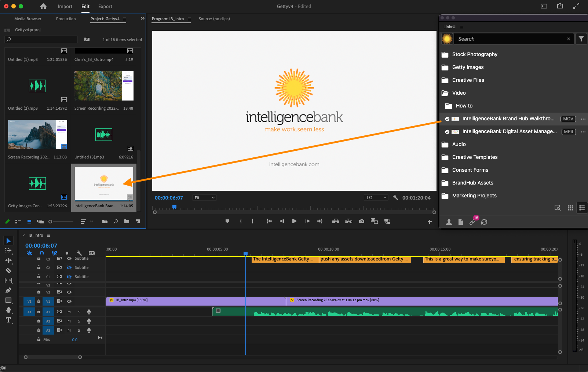Click the Export Frame camera icon
Image resolution: width=588 pixels, height=372 pixels.
[x=362, y=221]
